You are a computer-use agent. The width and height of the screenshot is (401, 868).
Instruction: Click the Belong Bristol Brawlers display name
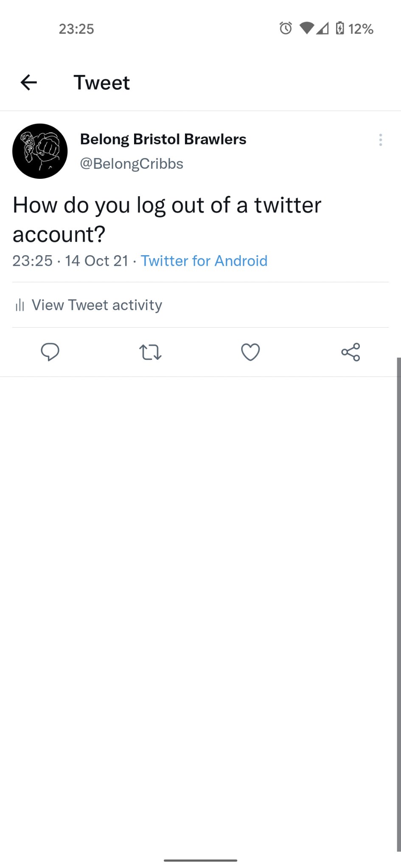coord(163,139)
